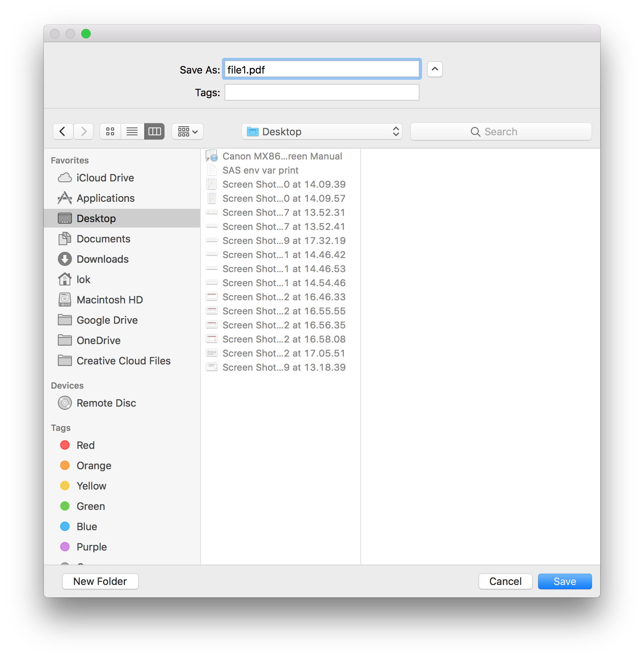Select iCloud Drive in the sidebar
Screen dimensions: 644x660
(x=122, y=178)
